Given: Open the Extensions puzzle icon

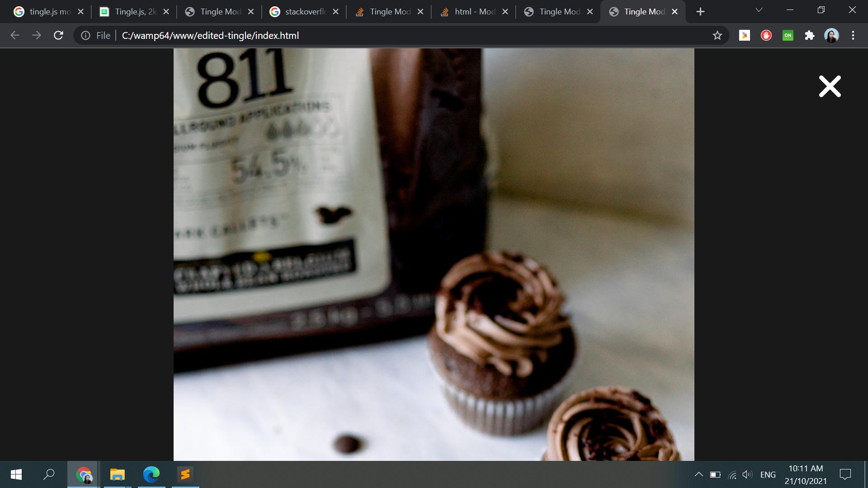Looking at the screenshot, I should click(x=809, y=35).
